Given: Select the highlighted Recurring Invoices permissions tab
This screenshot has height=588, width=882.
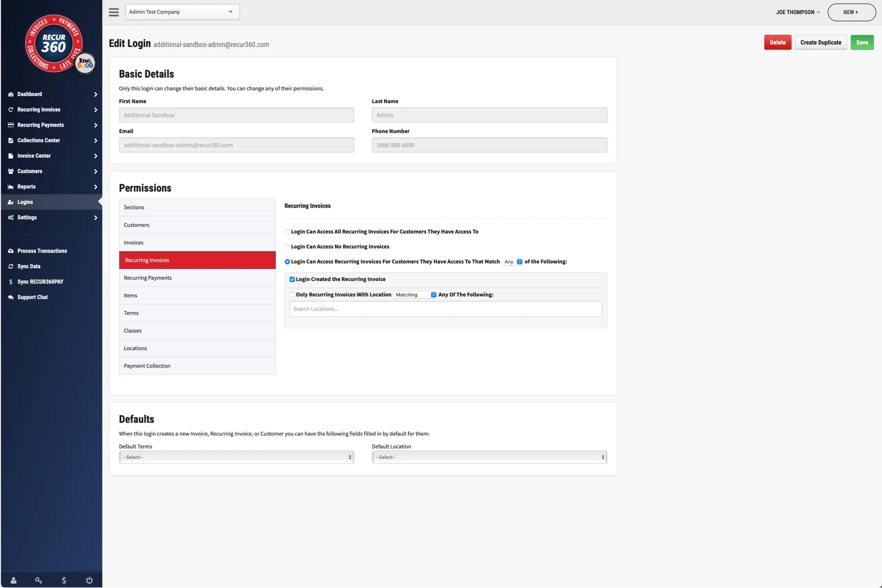Looking at the screenshot, I should pyautogui.click(x=197, y=260).
